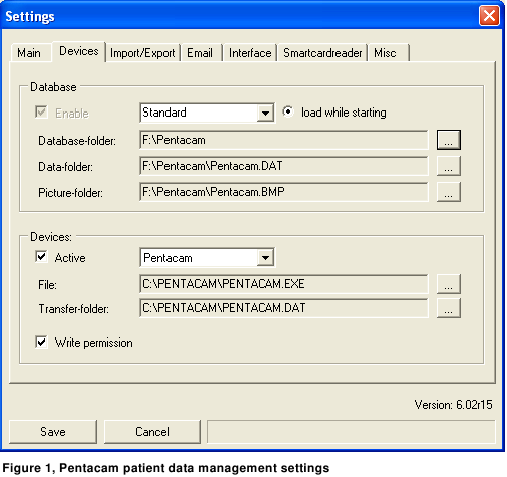This screenshot has height=477, width=507.
Task: Toggle the Active device checkbox
Action: tap(41, 257)
